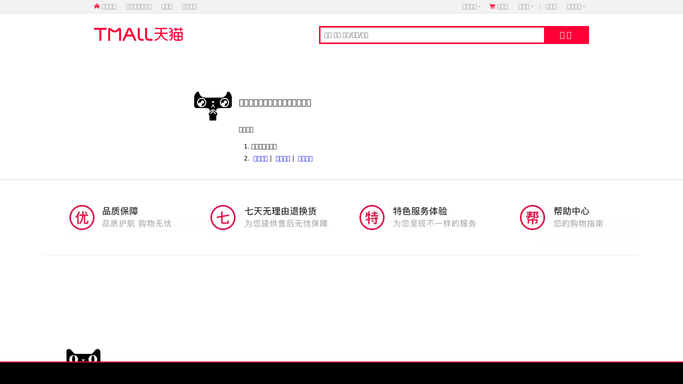Open the red shopping cart icon
The width and height of the screenshot is (683, 384).
click(492, 7)
